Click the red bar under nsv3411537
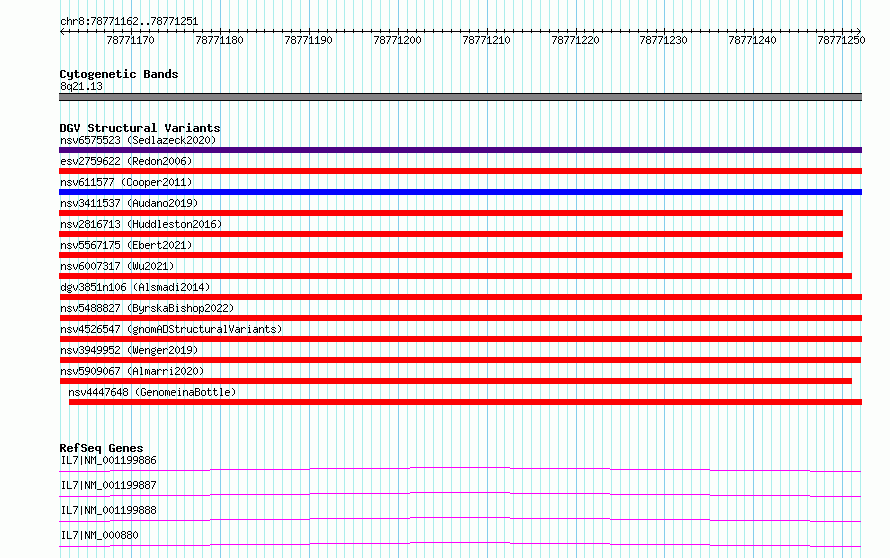 [451, 213]
